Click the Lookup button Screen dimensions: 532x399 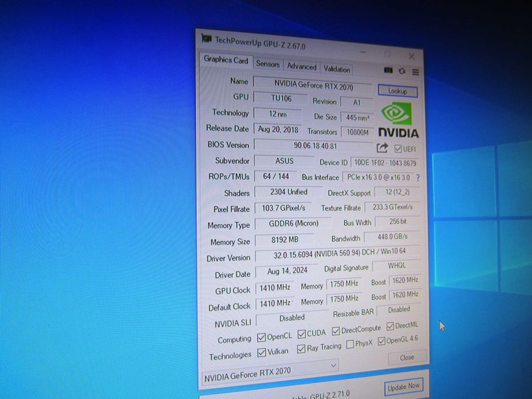click(x=397, y=91)
